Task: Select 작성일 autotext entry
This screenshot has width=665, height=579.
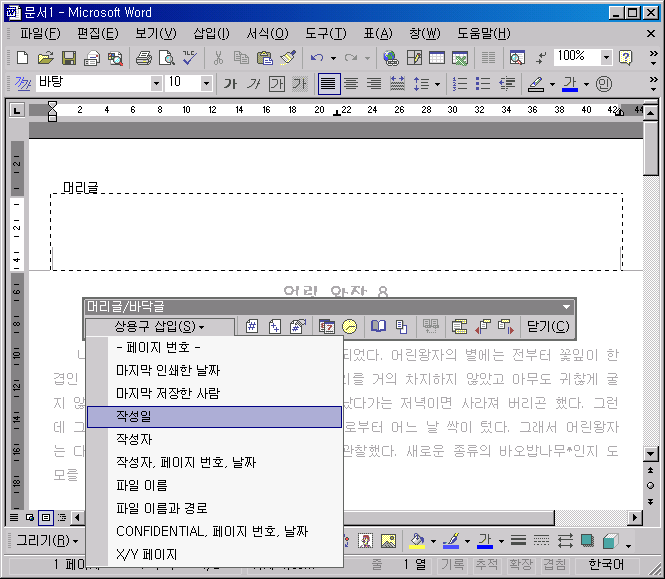Action: pyautogui.click(x=214, y=417)
